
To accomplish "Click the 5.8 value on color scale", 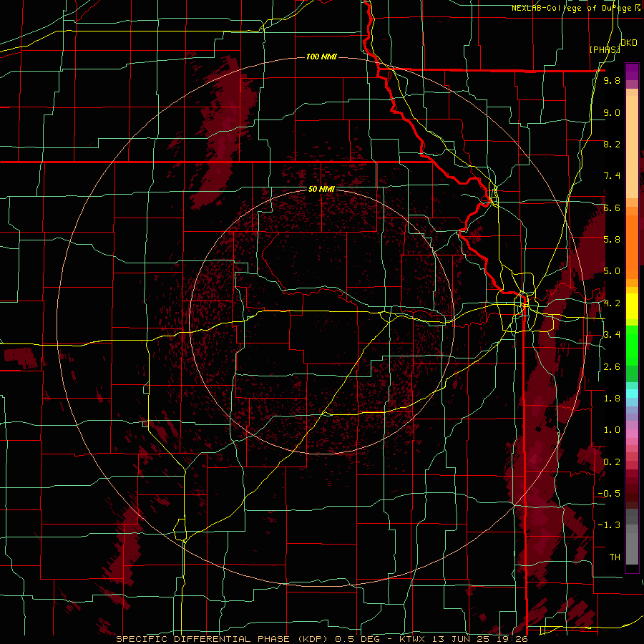I will pos(612,240).
